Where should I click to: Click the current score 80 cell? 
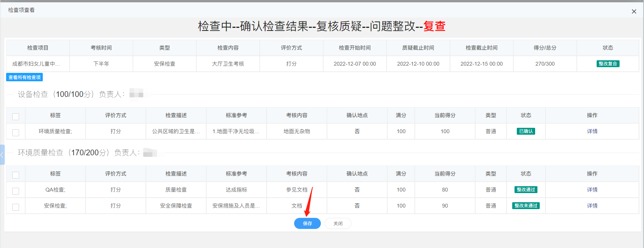(x=445, y=190)
